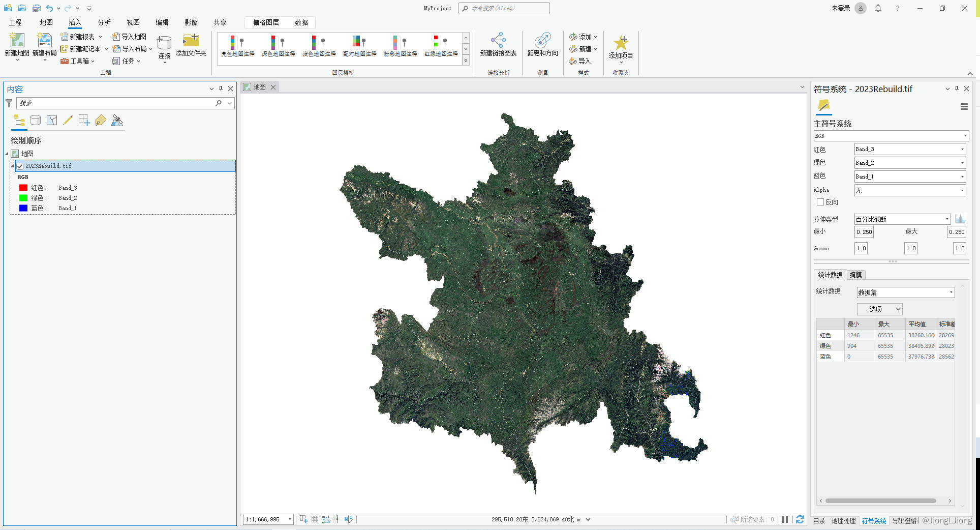
Task: Switch Contents to list by data source
Action: [35, 120]
